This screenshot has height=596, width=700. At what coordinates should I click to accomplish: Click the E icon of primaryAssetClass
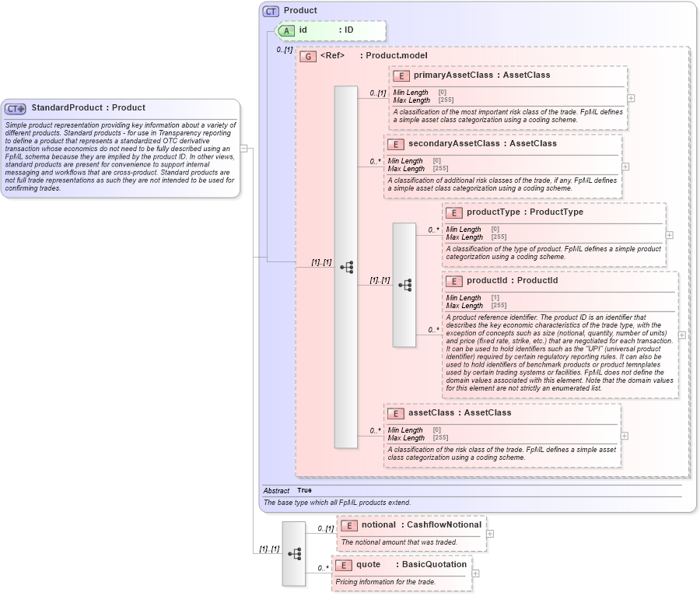click(401, 76)
